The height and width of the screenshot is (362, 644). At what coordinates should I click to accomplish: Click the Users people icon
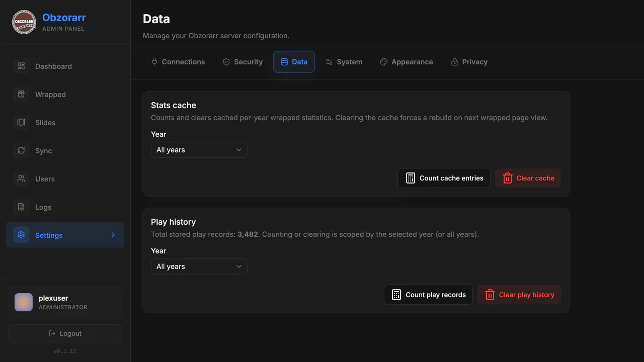(21, 178)
